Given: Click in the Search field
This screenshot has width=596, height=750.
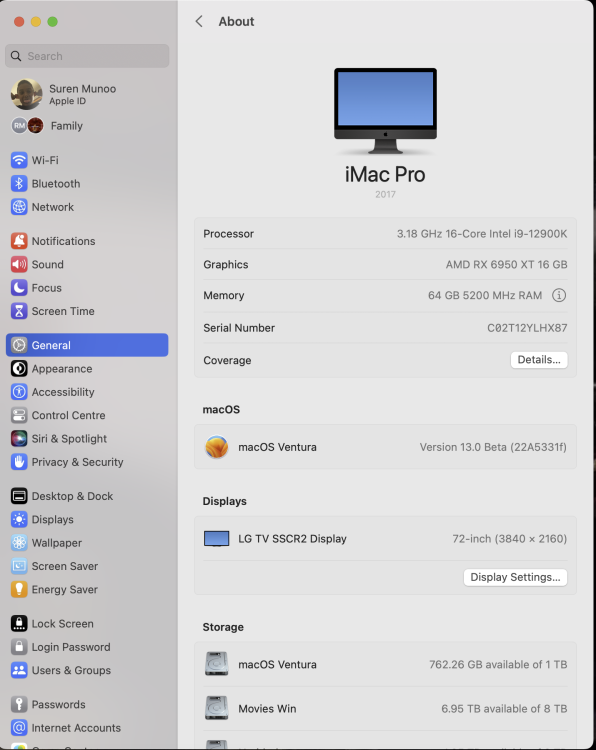Looking at the screenshot, I should coord(87,56).
